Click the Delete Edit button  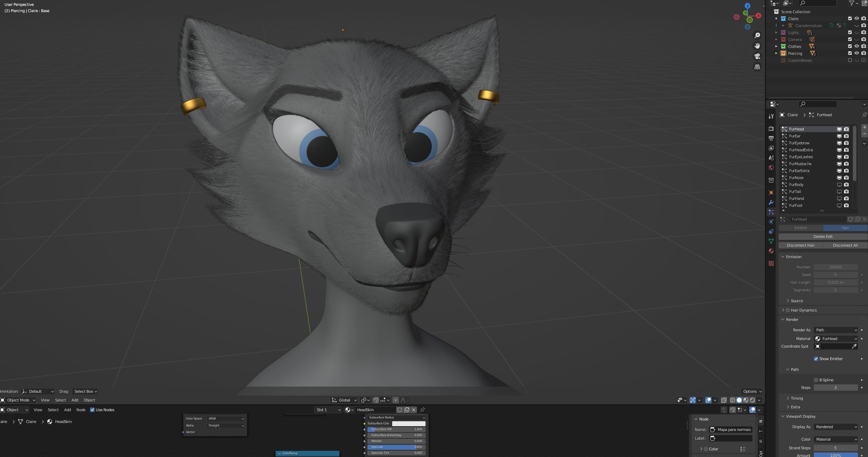pos(823,237)
